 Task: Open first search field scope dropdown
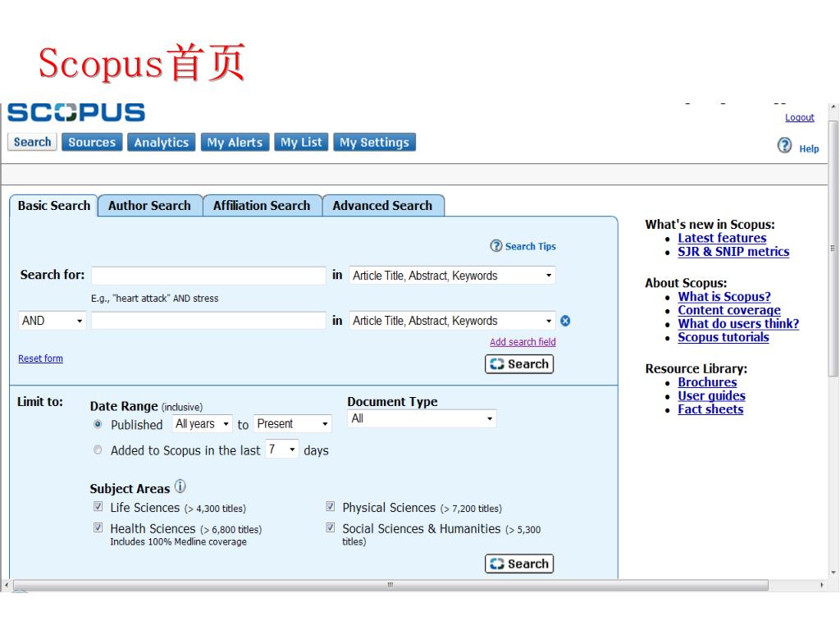tap(452, 276)
